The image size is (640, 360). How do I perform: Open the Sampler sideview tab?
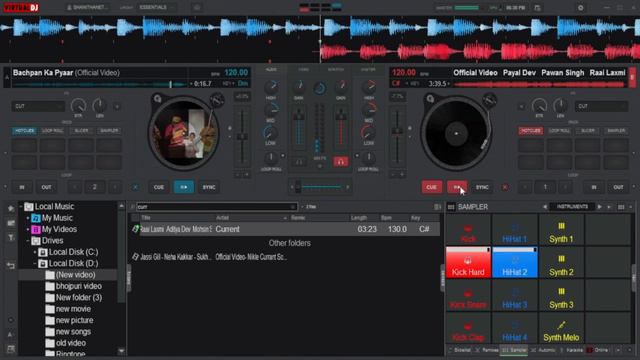tap(515, 350)
